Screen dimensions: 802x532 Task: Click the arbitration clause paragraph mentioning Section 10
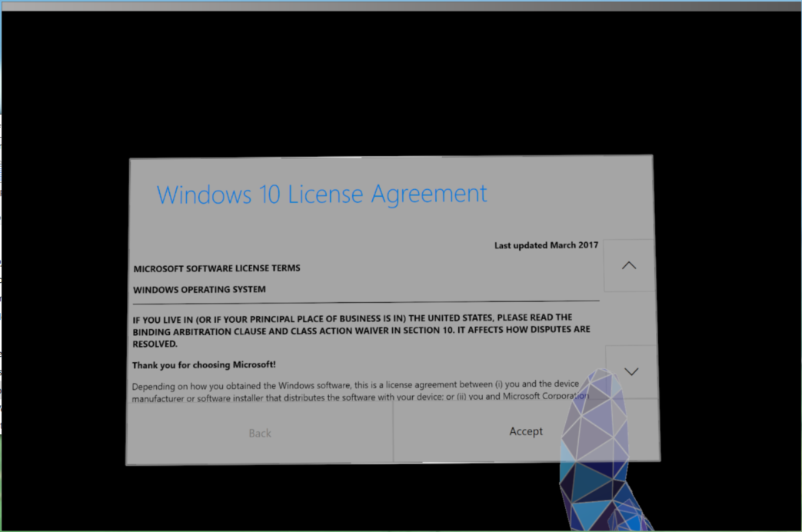point(361,331)
